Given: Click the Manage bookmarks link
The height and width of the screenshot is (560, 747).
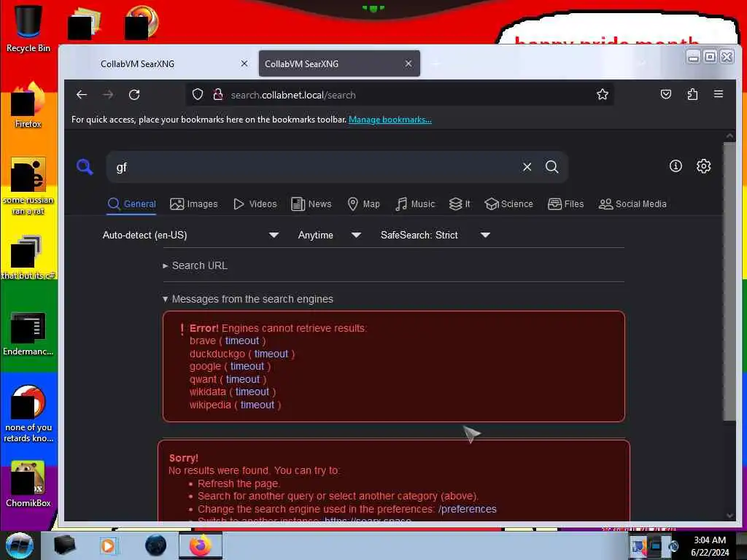Looking at the screenshot, I should pyautogui.click(x=390, y=120).
